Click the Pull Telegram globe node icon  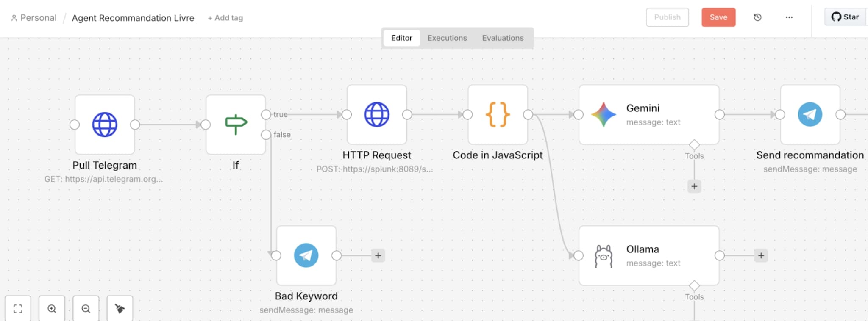click(105, 125)
